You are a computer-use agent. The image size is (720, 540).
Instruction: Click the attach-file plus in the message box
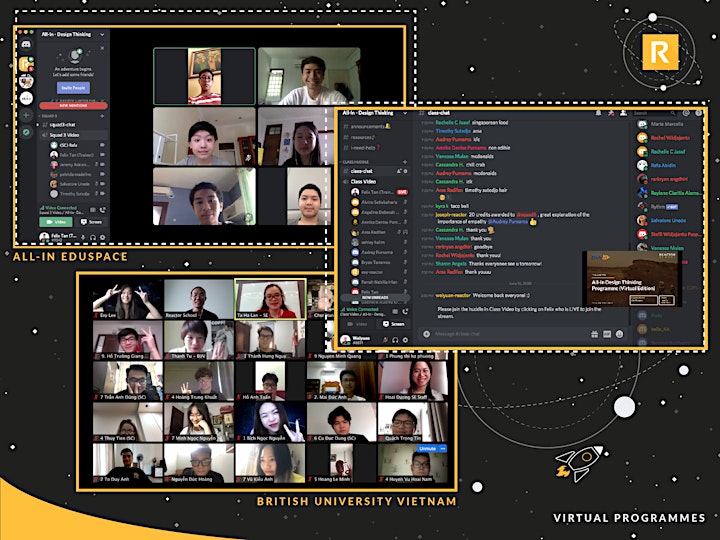click(x=427, y=334)
